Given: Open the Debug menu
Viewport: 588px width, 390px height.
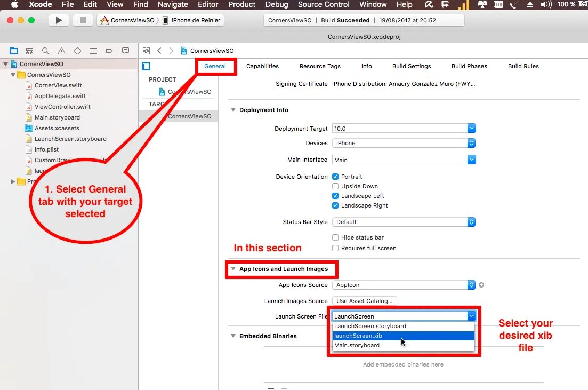Looking at the screenshot, I should (x=277, y=4).
